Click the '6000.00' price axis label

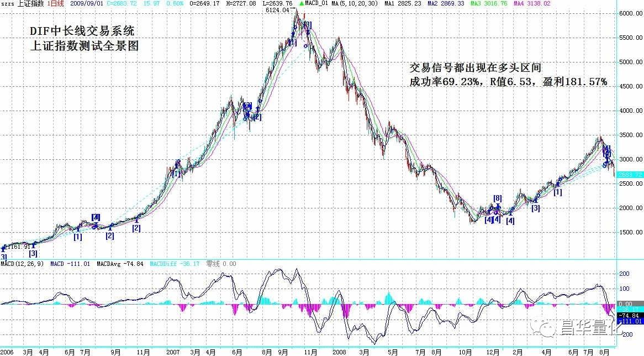tap(630, 13)
